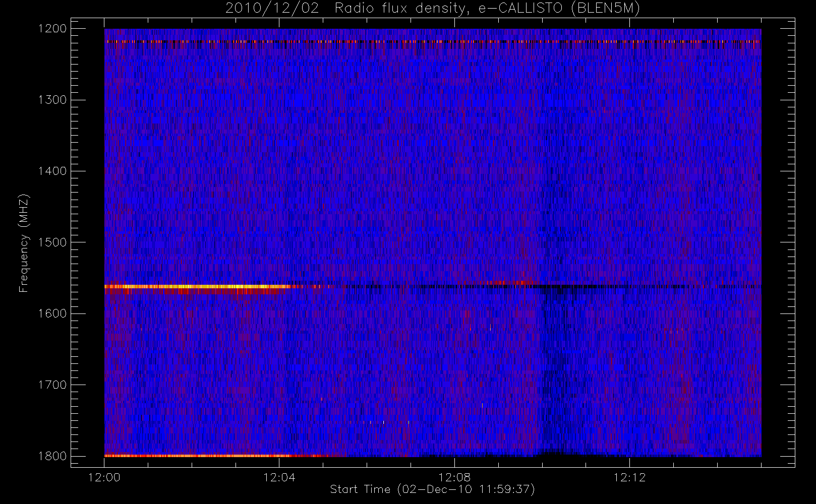Click the 12:08 time tick label
The width and height of the screenshot is (816, 504).
coord(454,477)
